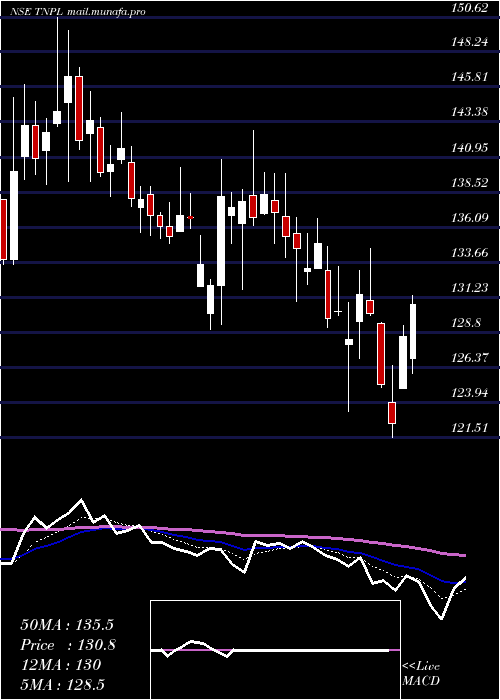The image size is (500, 700).
Task: Select the 145.81 price axis label
Action: [469, 77]
